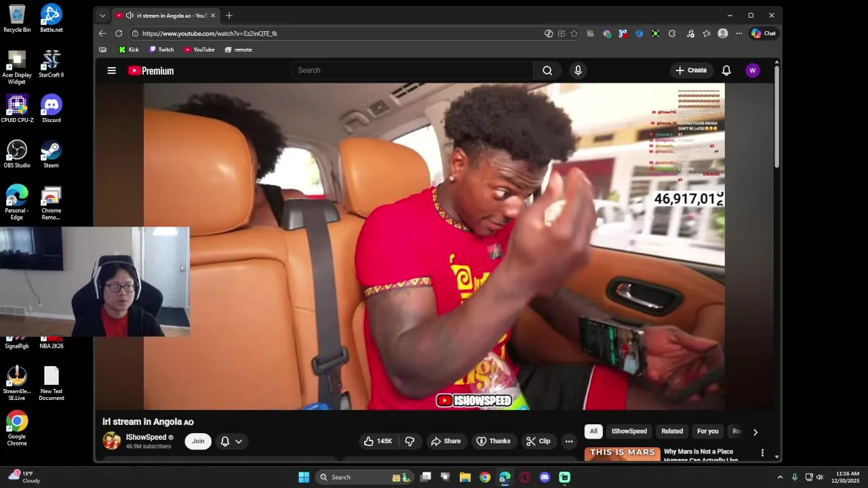This screenshot has height=488, width=868.
Task: Open Google Chrome desktop shortcut
Action: pos(17,428)
